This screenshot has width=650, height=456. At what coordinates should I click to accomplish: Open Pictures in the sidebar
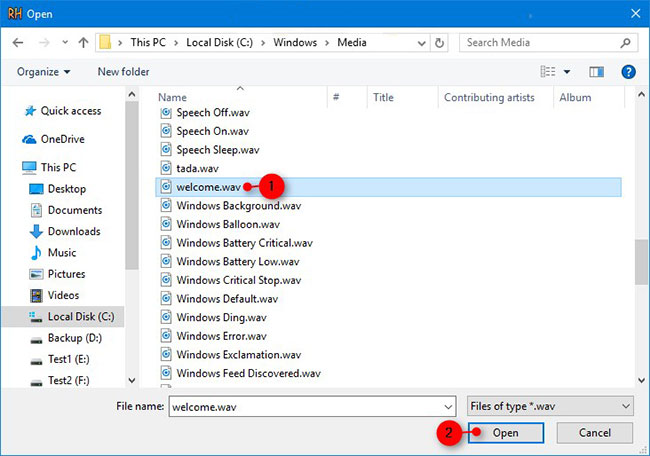(57, 274)
